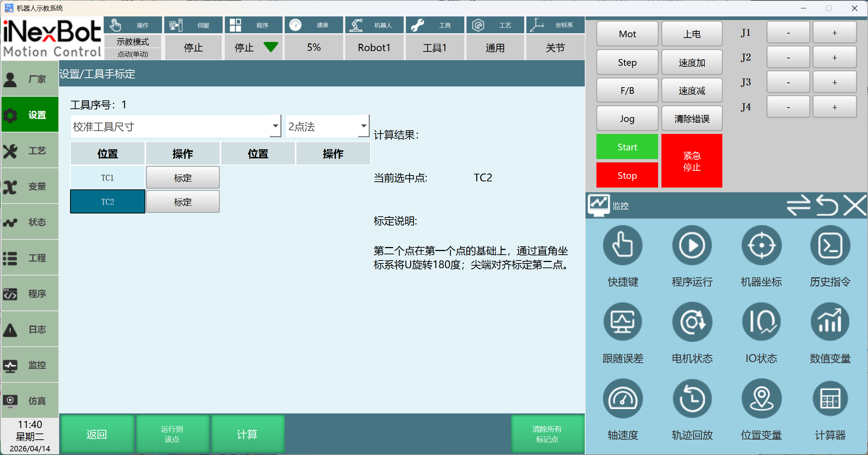Open the 程序运行 program run monitor
This screenshot has width=868, height=455.
[692, 246]
